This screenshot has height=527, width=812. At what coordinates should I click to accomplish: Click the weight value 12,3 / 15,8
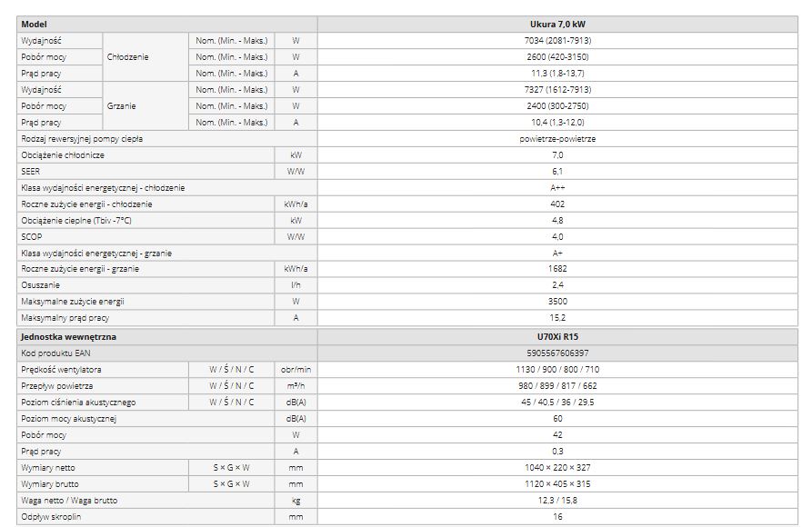tap(557, 501)
